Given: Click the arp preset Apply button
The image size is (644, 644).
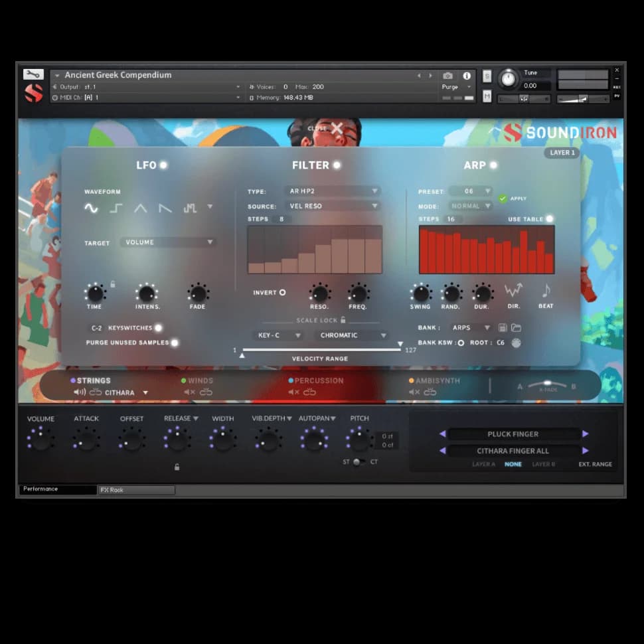Looking at the screenshot, I should 503,199.
